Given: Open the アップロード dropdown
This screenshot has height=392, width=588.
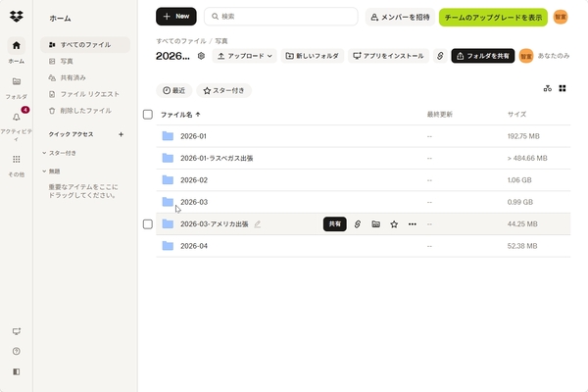Looking at the screenshot, I should 244,56.
